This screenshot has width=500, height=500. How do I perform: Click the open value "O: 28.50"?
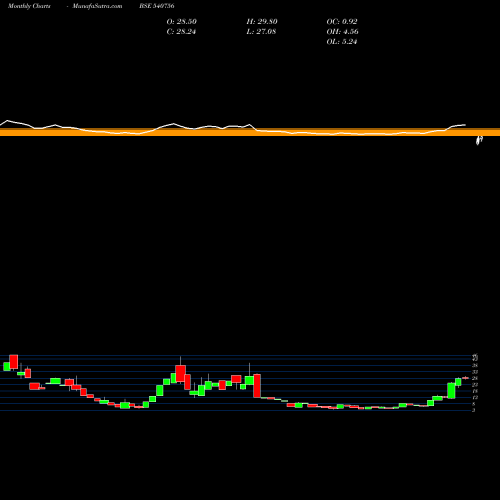(x=182, y=22)
